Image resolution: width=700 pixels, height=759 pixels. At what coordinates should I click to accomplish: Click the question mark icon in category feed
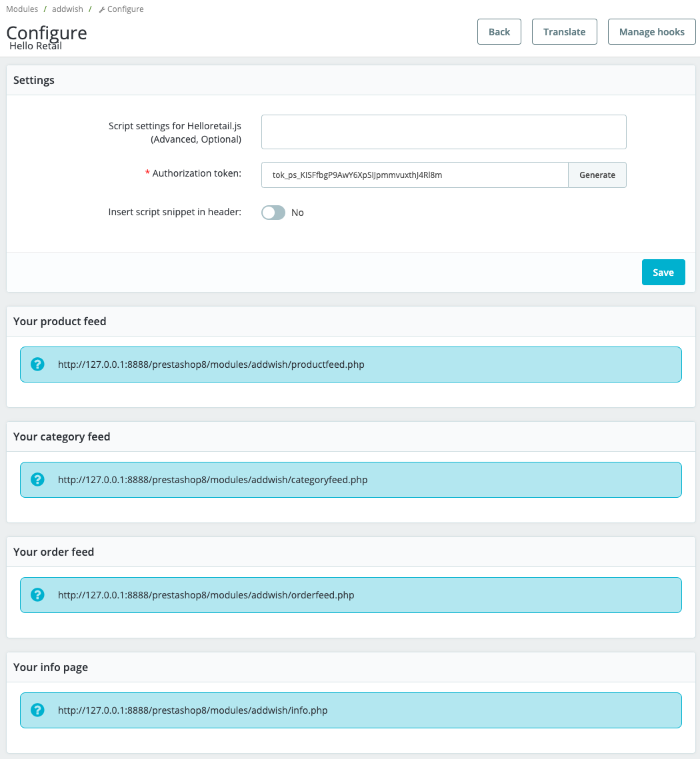coord(38,479)
